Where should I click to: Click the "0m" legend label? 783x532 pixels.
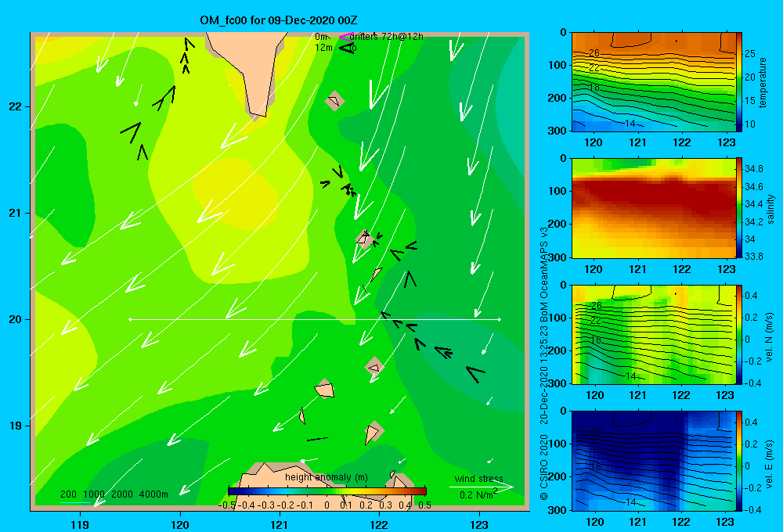321,37
